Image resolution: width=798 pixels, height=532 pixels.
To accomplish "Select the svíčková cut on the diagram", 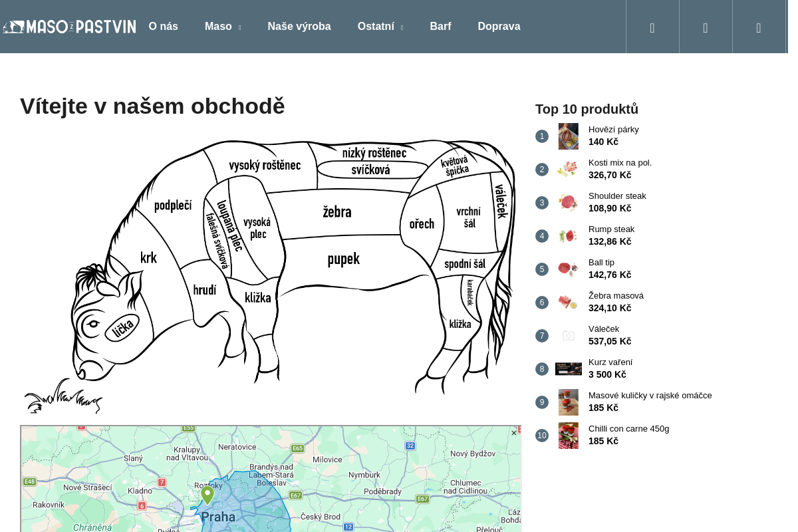I will pos(370,170).
